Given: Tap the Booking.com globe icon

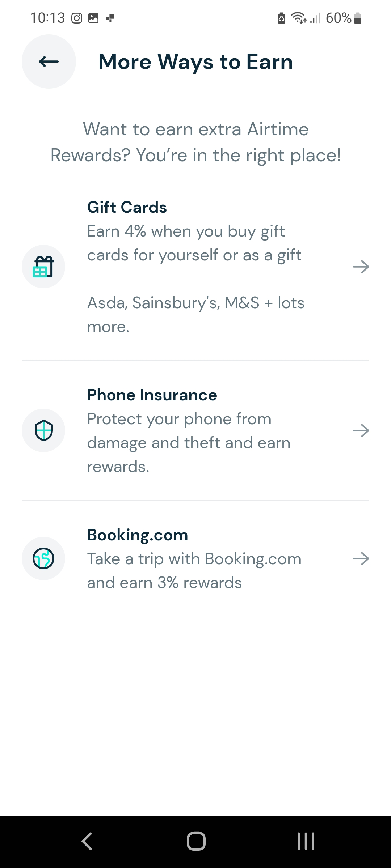Looking at the screenshot, I should pos(43,558).
